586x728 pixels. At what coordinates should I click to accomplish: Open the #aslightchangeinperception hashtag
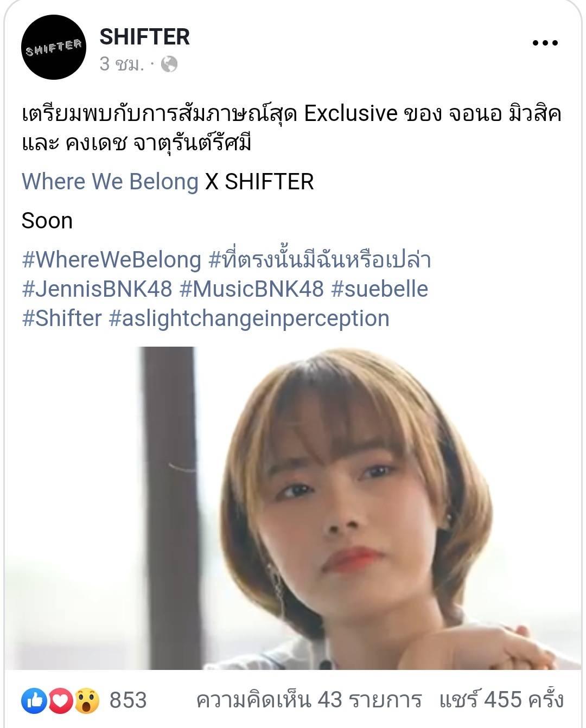[249, 318]
